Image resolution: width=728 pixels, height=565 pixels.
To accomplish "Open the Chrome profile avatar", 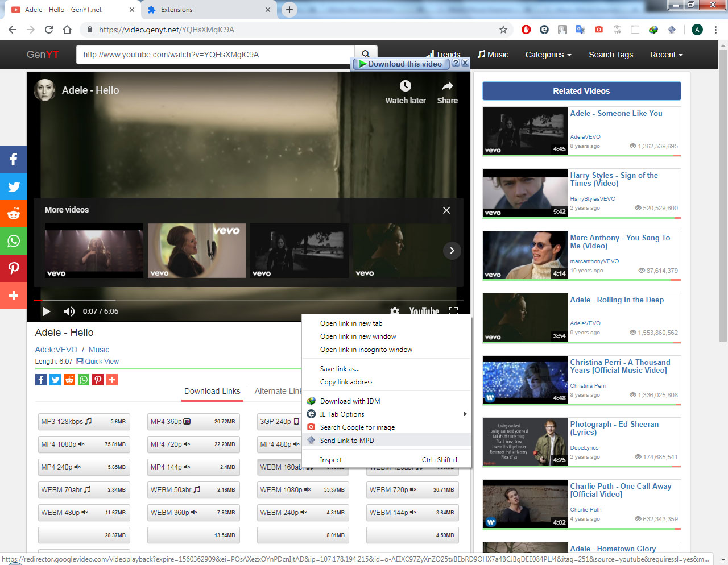I will coord(697,30).
